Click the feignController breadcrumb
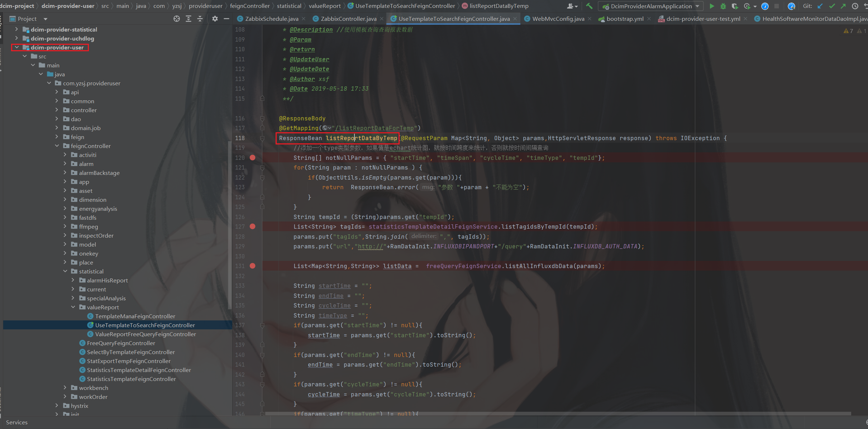868x429 pixels. [x=250, y=6]
